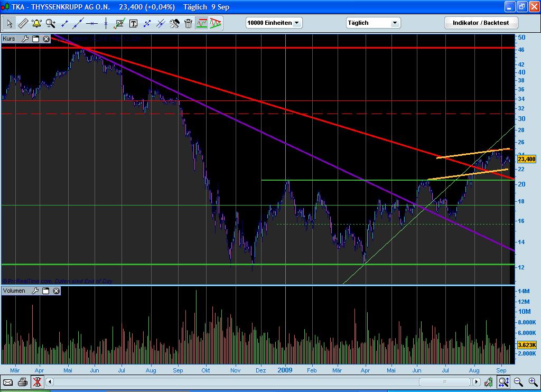Click the ProRealTime.com watermark link

click(x=27, y=281)
